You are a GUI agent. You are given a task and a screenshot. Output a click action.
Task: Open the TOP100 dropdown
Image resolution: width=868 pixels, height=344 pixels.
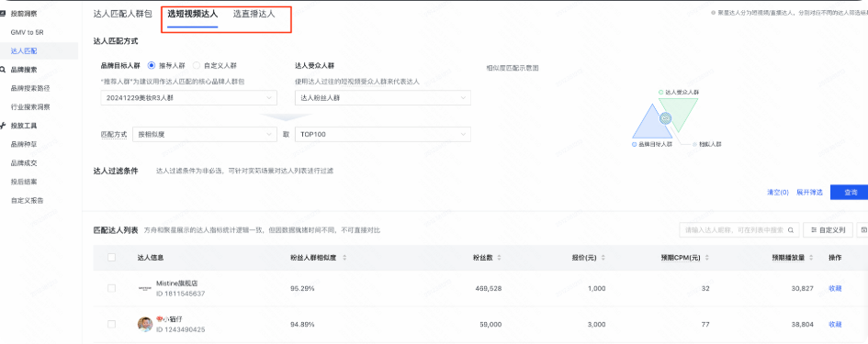pyautogui.click(x=383, y=135)
